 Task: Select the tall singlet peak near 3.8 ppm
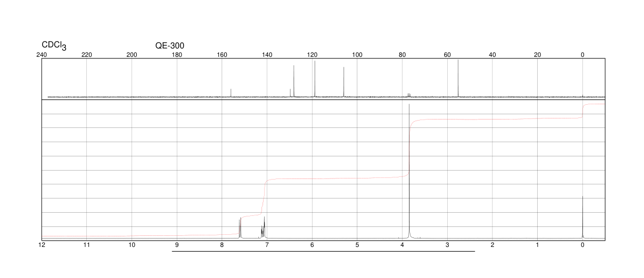(x=409, y=171)
